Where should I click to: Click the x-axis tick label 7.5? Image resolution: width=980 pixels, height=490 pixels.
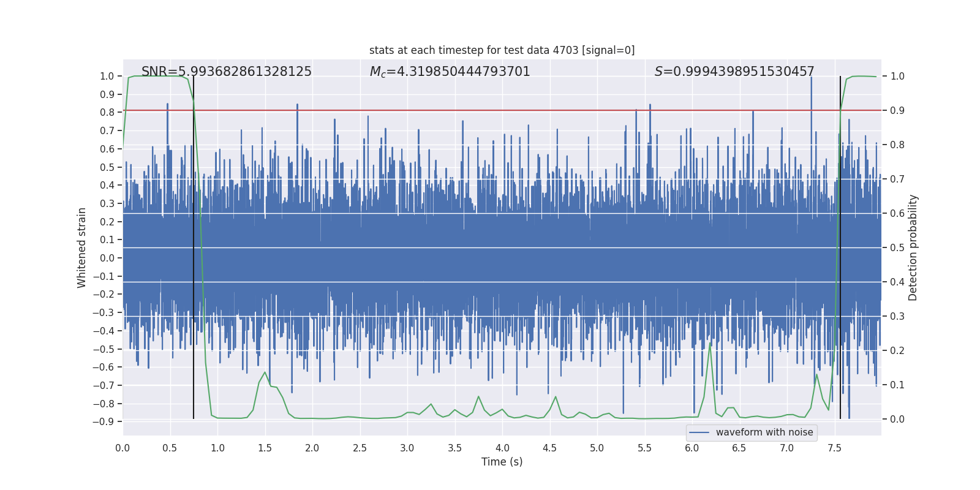coord(834,448)
